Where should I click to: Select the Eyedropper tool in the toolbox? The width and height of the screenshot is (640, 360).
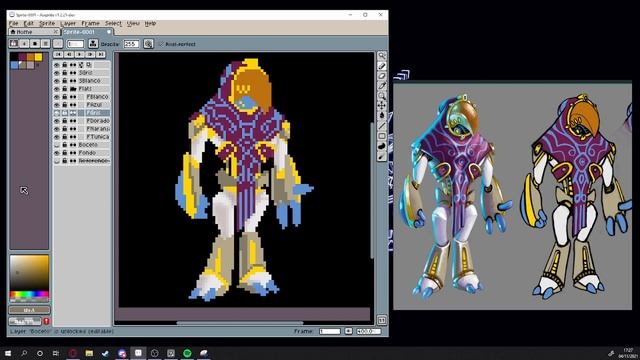[382, 86]
